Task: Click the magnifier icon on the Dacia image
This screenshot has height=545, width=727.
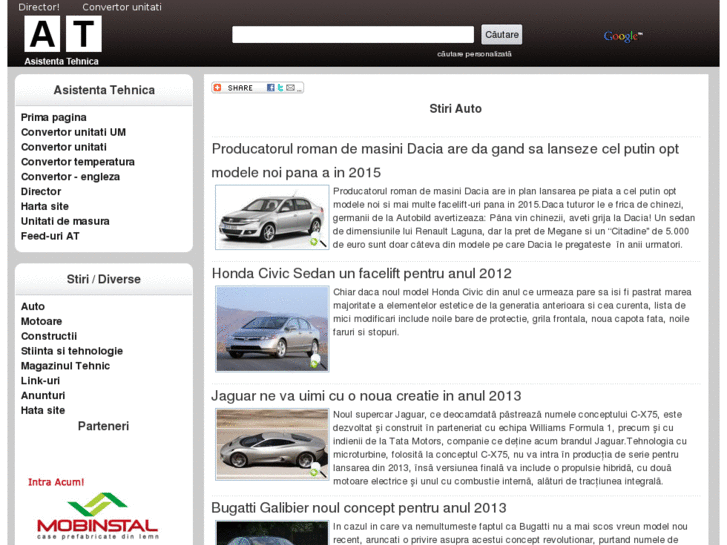Action: click(318, 241)
